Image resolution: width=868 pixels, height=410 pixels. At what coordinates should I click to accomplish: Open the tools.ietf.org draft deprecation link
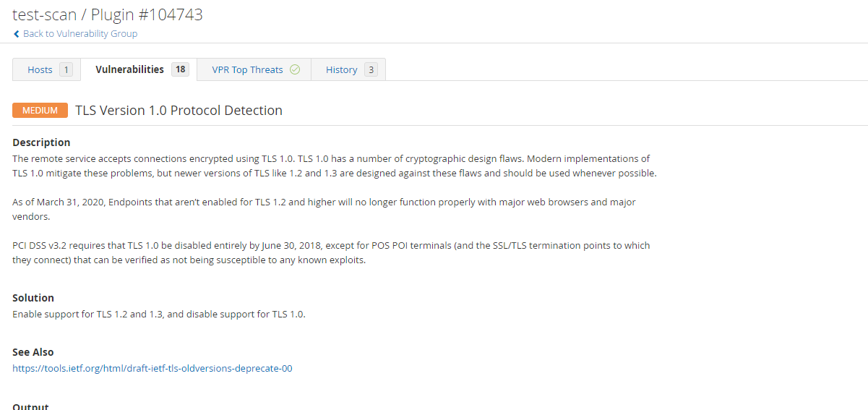(152, 368)
